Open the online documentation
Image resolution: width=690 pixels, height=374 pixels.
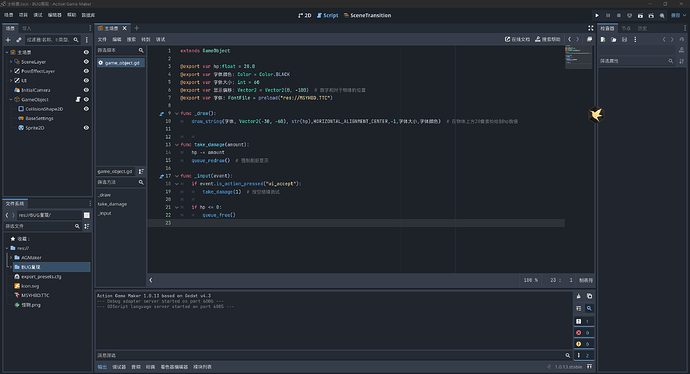[518, 39]
